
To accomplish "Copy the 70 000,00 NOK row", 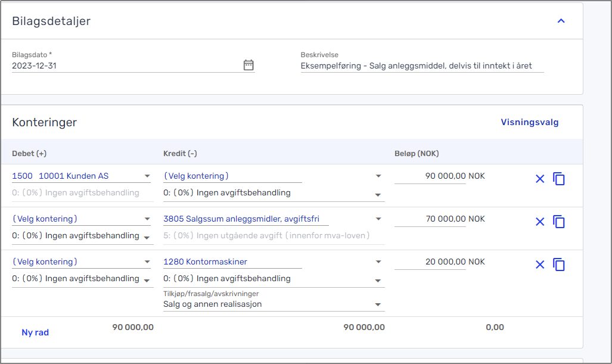I will pyautogui.click(x=559, y=222).
